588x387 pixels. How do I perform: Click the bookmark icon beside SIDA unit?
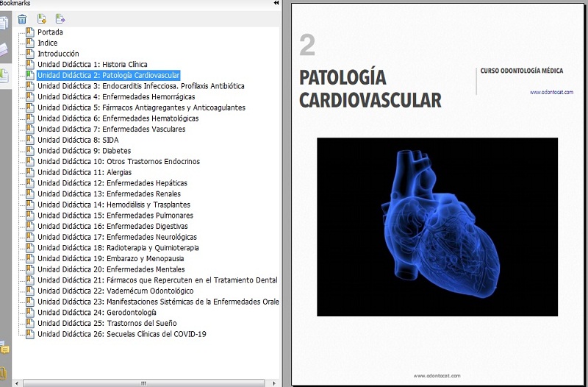pos(29,140)
